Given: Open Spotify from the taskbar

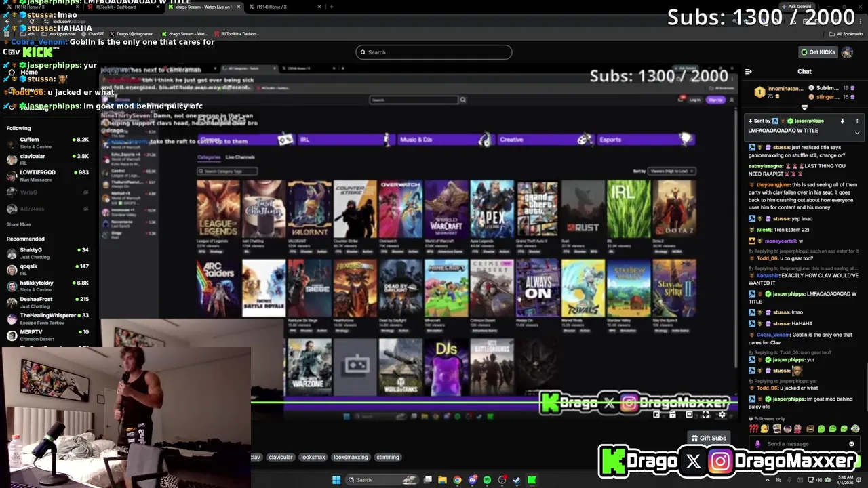Looking at the screenshot, I should [487, 480].
